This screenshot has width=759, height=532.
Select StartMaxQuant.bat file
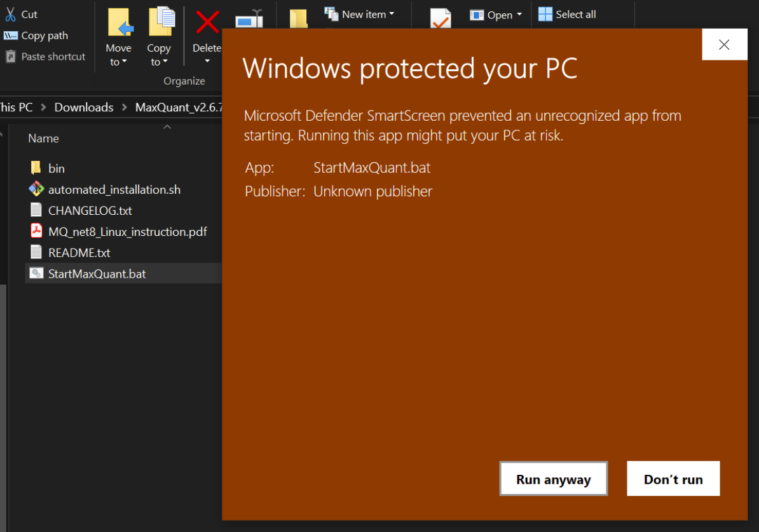tap(123, 273)
